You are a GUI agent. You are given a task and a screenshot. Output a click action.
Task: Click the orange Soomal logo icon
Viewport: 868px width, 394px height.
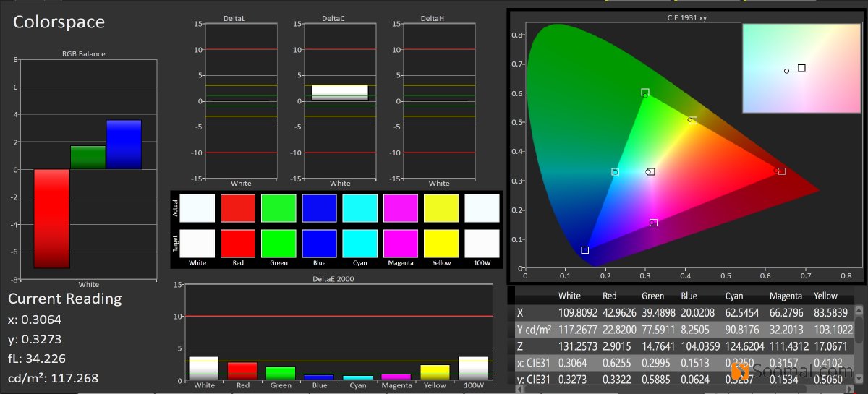(740, 372)
